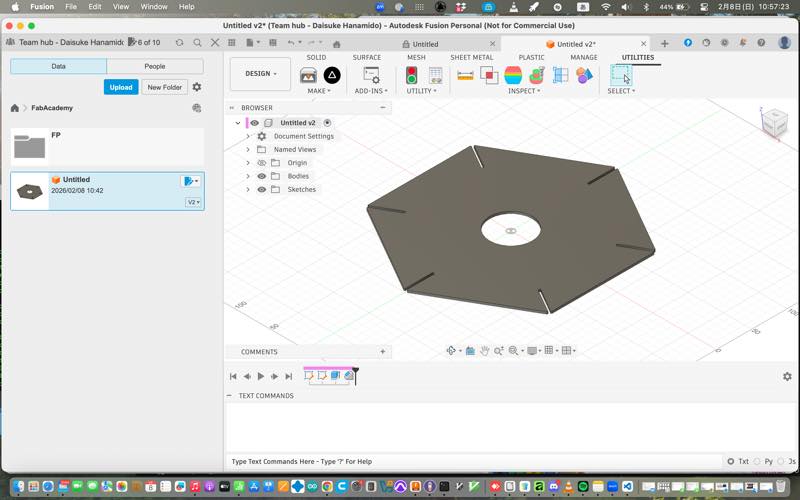Open data panel settings gear

(x=197, y=87)
